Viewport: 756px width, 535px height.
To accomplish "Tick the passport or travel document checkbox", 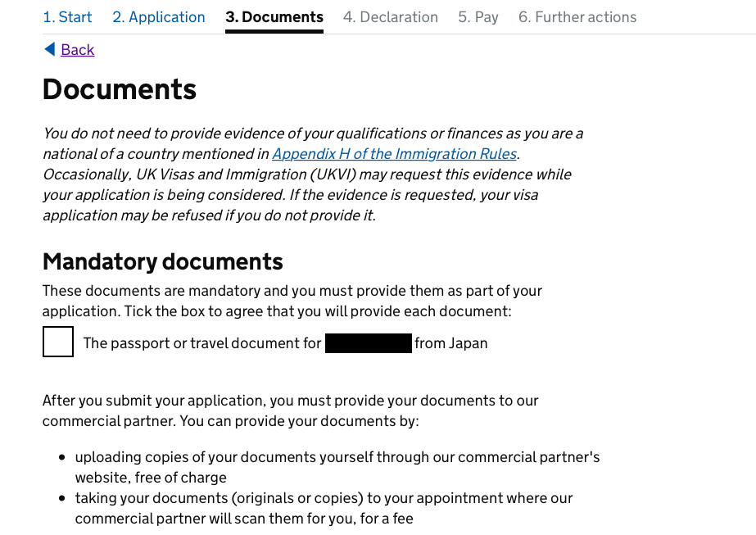I will pos(58,342).
